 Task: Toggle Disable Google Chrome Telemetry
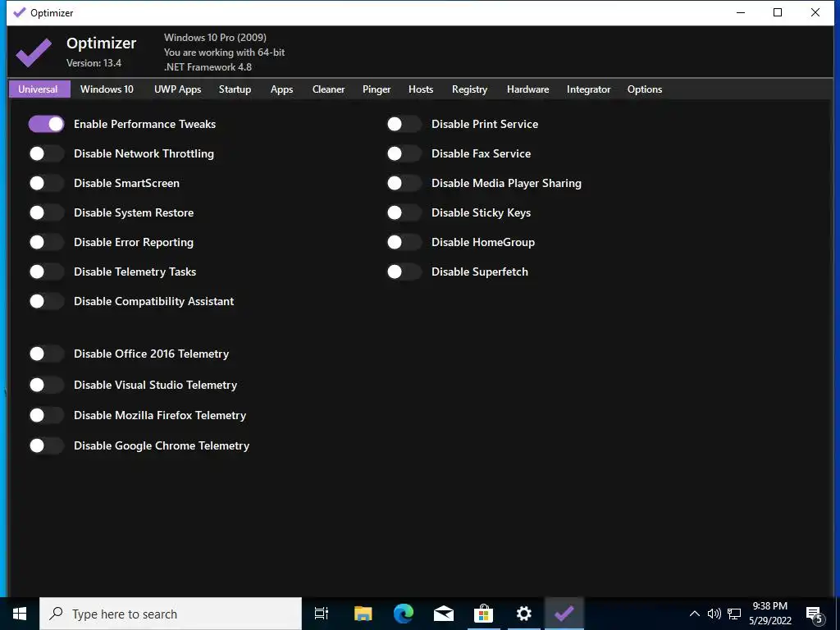point(46,445)
